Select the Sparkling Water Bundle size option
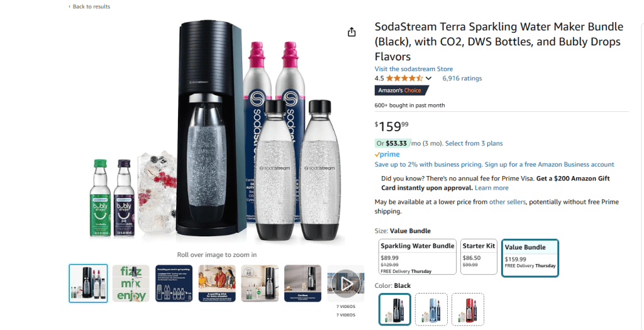Image resolution: width=644 pixels, height=330 pixels. pos(418,256)
